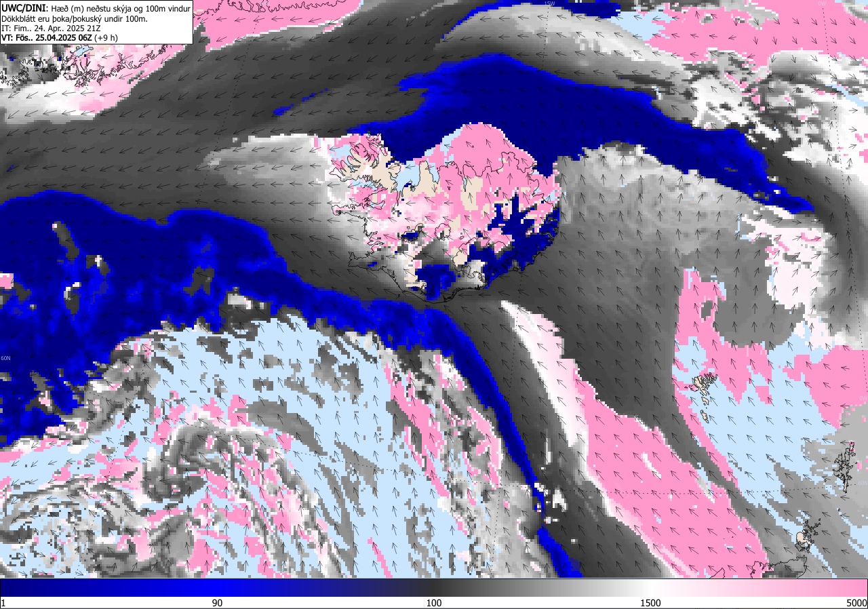868x609 pixels.
Task: Click the gray gradient section of the colorbar
Action: pyautogui.click(x=542, y=588)
